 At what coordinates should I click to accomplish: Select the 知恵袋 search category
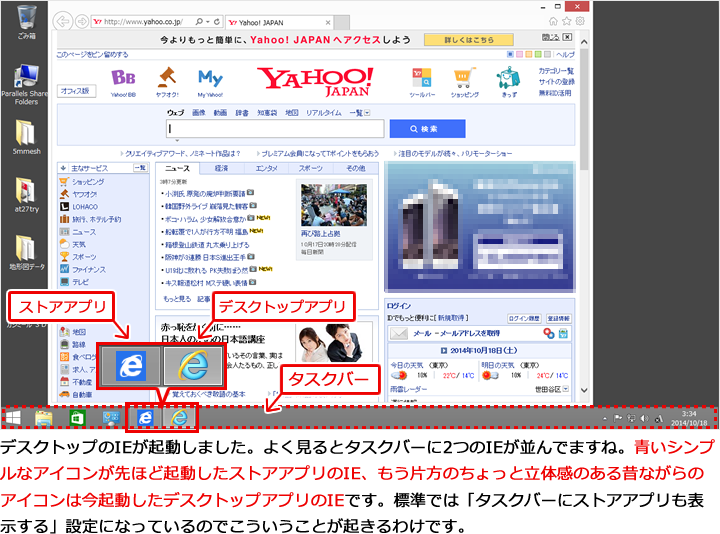pyautogui.click(x=267, y=112)
